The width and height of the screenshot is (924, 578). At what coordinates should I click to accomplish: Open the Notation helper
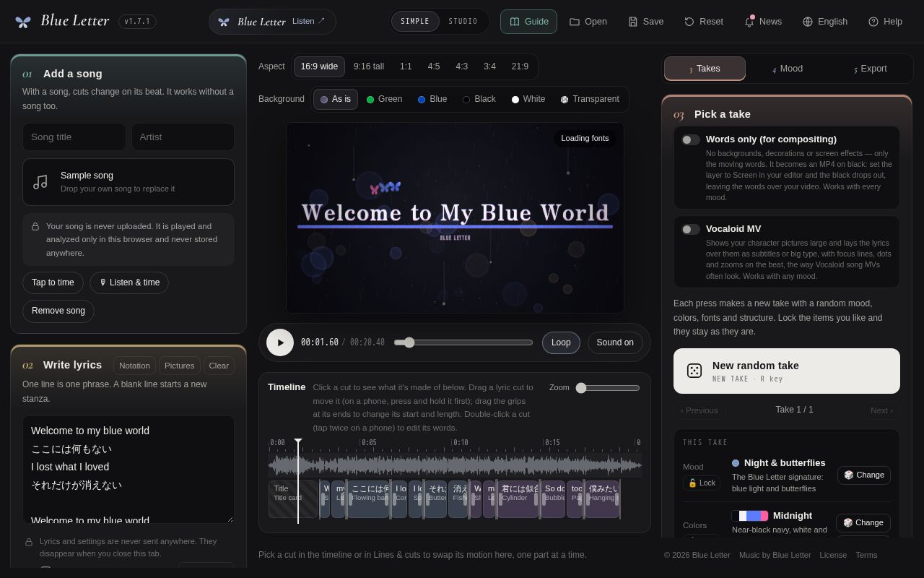click(x=134, y=366)
